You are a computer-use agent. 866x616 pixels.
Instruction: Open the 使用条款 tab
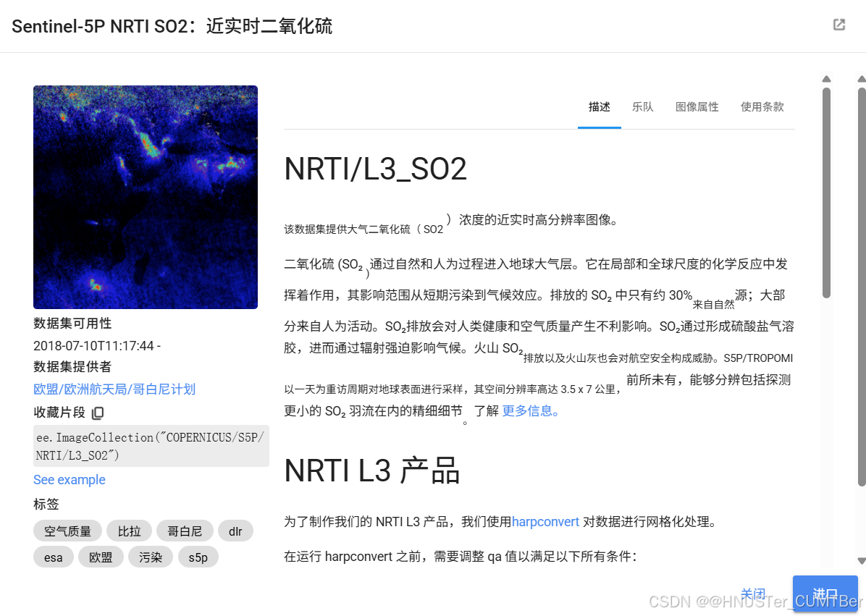click(762, 107)
